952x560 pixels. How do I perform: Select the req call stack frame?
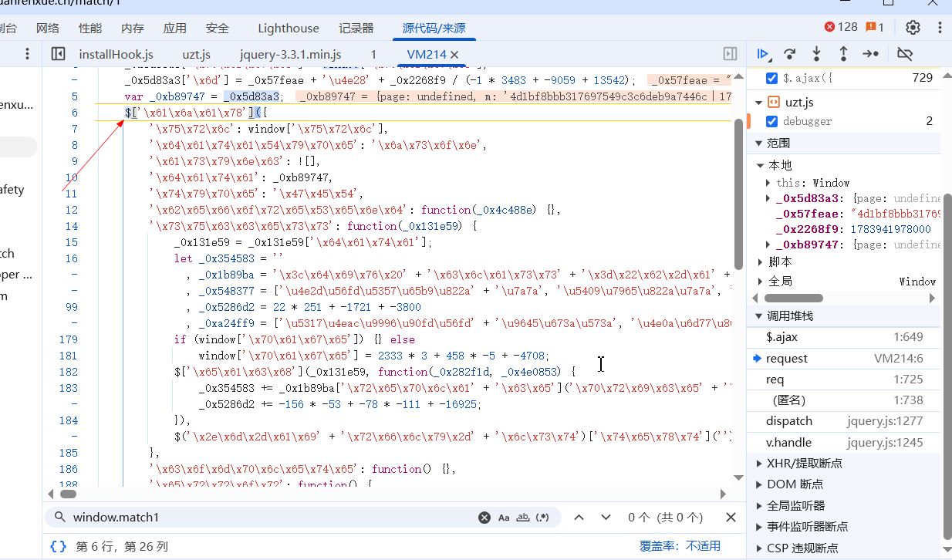(843, 380)
